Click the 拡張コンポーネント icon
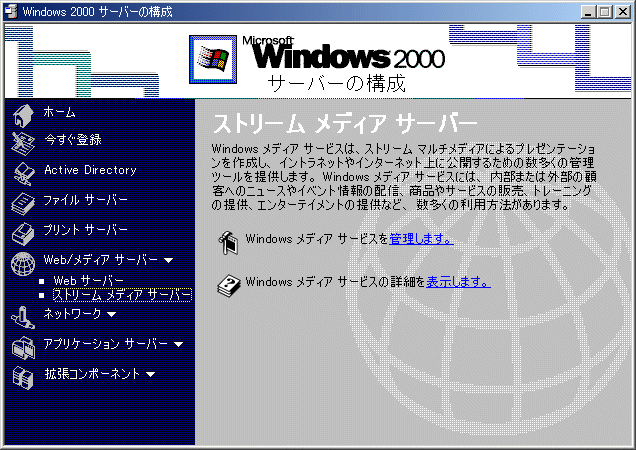Viewport: 636px width, 450px height. pos(23,377)
